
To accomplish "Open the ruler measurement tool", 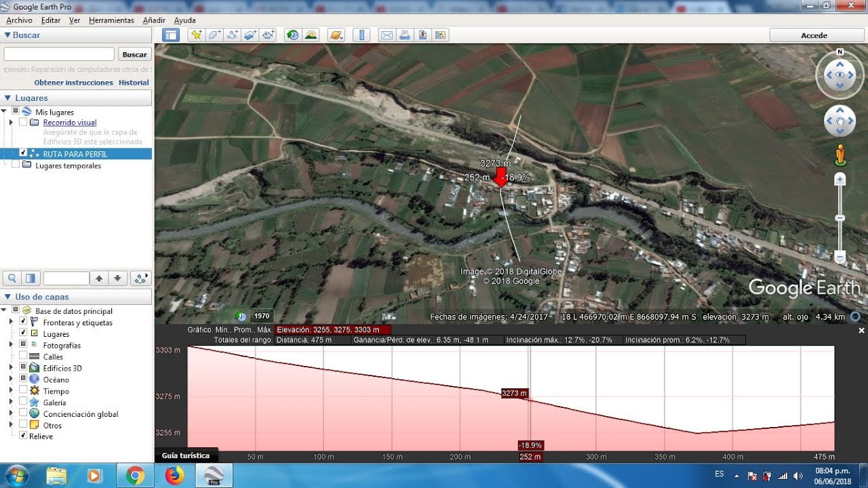I will [x=361, y=35].
